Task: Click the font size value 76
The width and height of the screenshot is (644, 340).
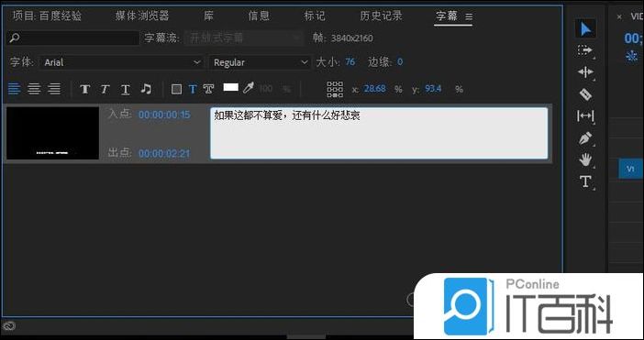Action: pyautogui.click(x=350, y=62)
